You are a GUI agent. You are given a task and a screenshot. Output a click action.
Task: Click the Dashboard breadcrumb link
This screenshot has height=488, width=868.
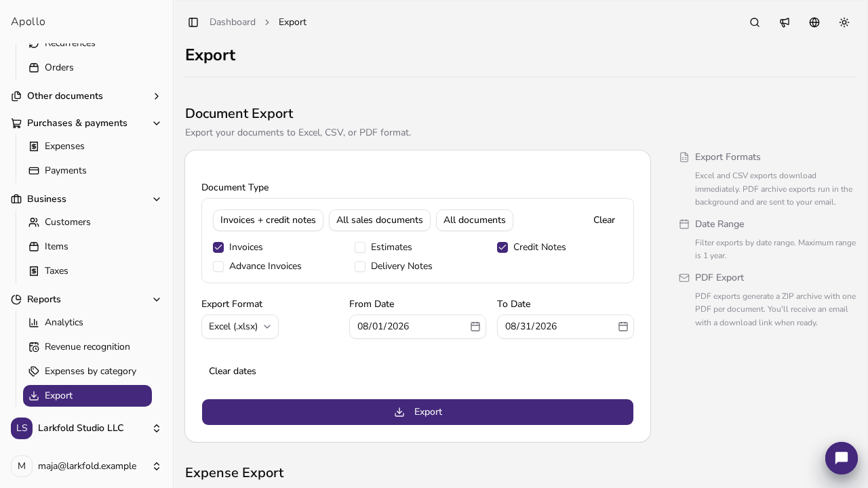[x=233, y=22]
